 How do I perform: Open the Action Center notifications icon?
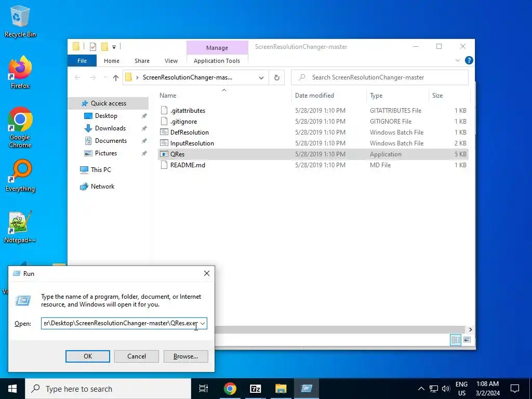tap(515, 389)
